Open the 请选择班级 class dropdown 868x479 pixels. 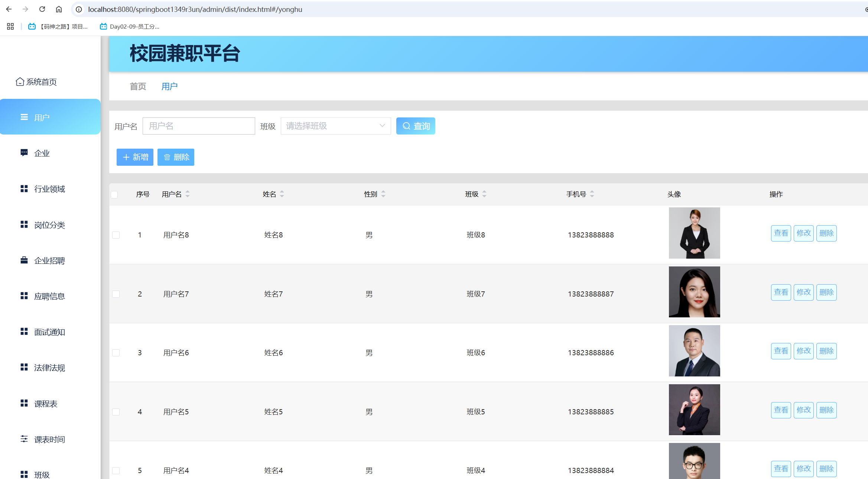[335, 126]
